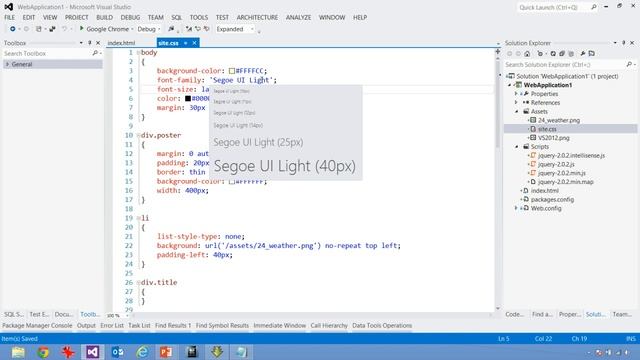Open the Output tab
The height and width of the screenshot is (360, 640).
click(x=86, y=325)
